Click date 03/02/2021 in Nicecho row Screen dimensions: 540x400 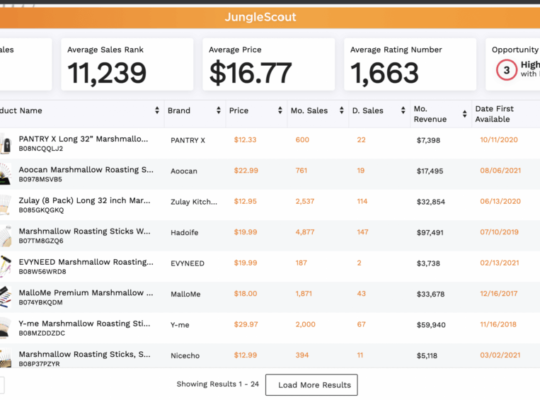point(500,355)
